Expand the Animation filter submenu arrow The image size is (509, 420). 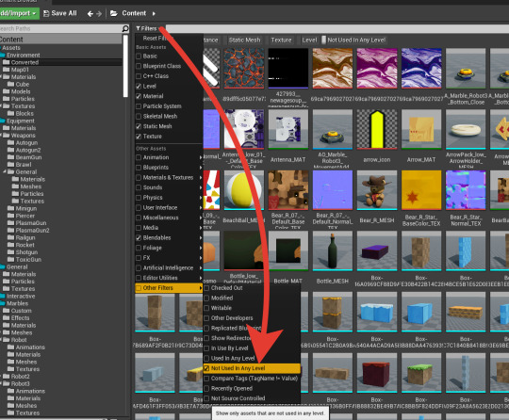pos(201,157)
